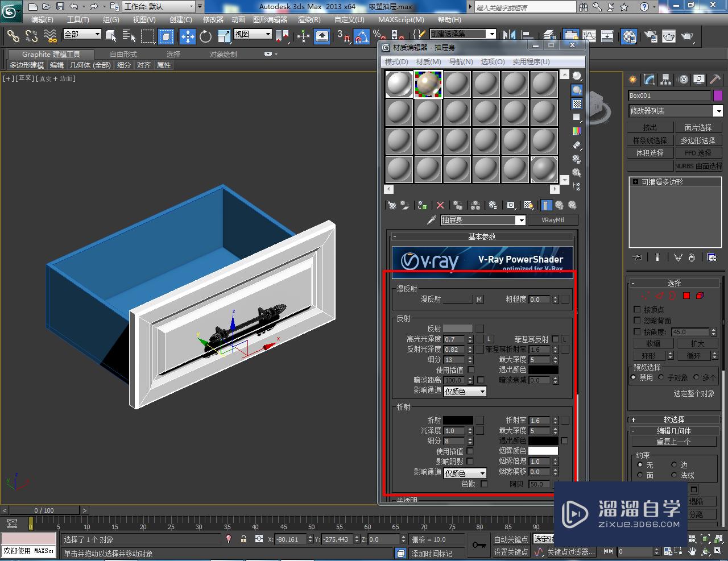Screen dimensions: 728x561
Task: Click selection lock toggle icon
Action: click(x=244, y=539)
